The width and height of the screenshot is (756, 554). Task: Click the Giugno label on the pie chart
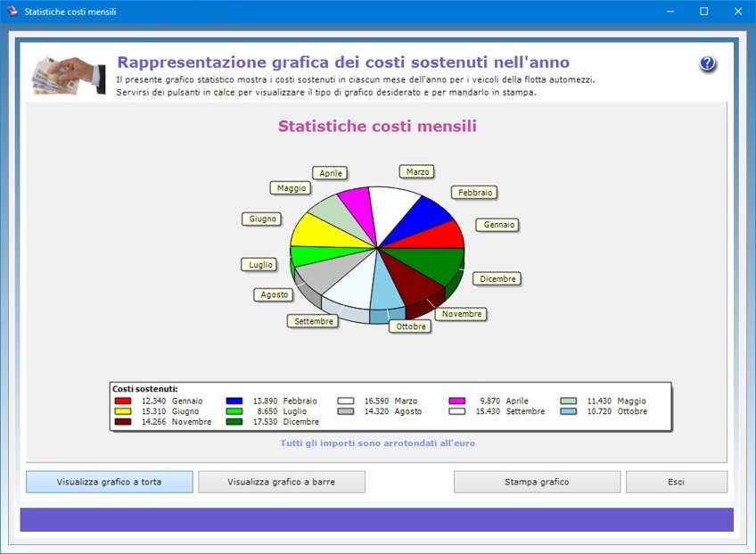(x=262, y=219)
